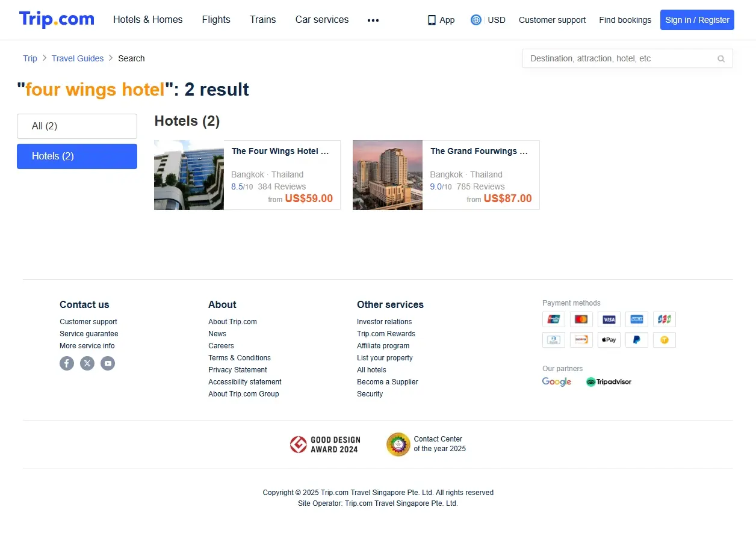Image resolution: width=756 pixels, height=554 pixels.
Task: Click Sign in / Register button
Action: point(697,20)
